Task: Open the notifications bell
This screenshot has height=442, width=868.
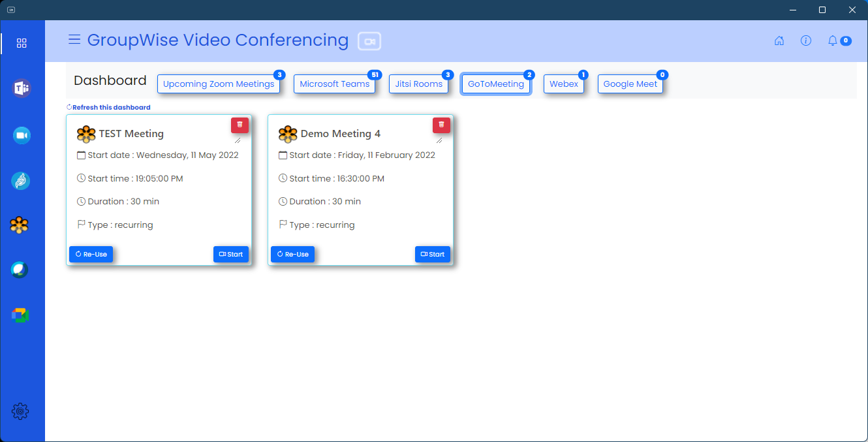Action: click(833, 40)
